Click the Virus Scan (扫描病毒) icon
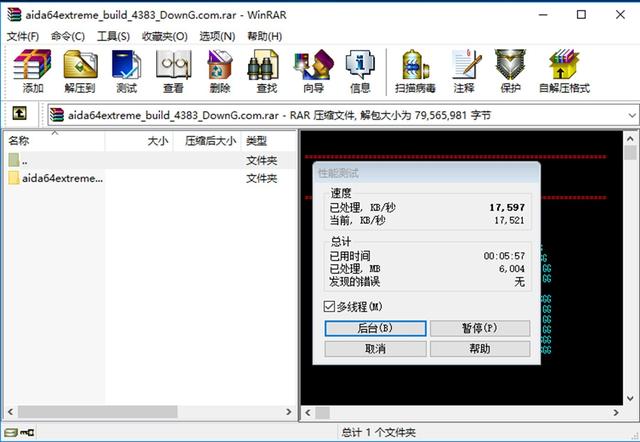The image size is (640, 442). 415,64
